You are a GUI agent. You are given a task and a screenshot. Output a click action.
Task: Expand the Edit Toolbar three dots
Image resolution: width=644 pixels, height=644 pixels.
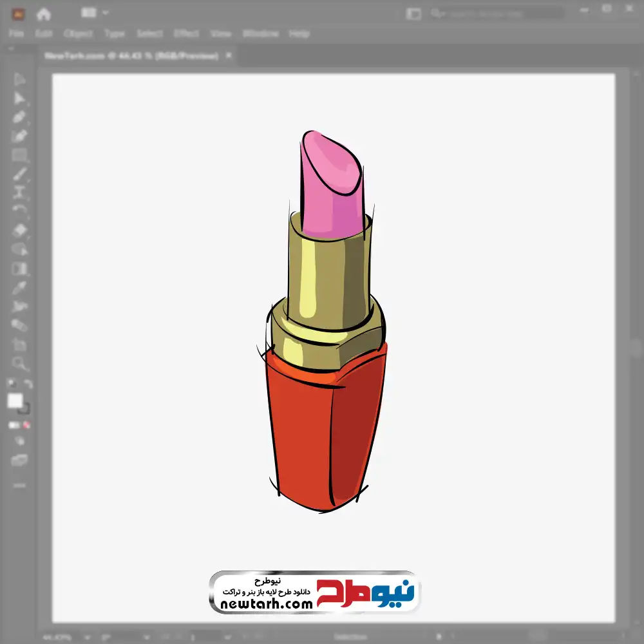(19, 485)
